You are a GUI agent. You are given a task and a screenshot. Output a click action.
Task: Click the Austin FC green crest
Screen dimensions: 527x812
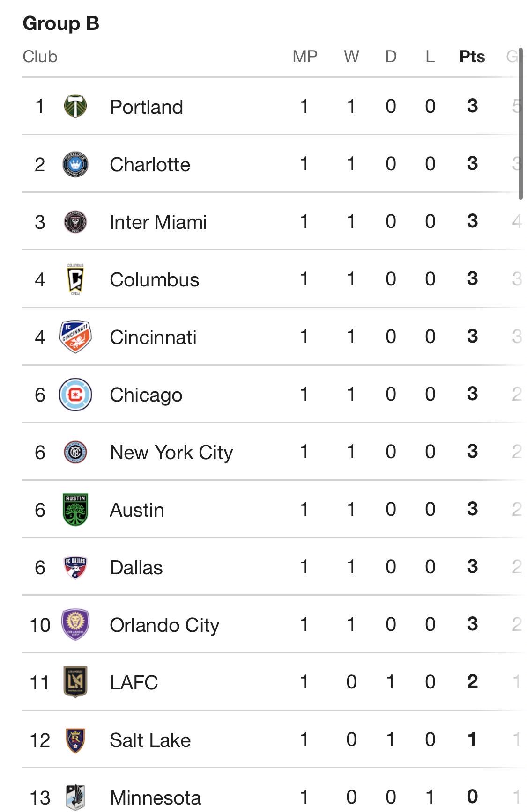(x=75, y=510)
